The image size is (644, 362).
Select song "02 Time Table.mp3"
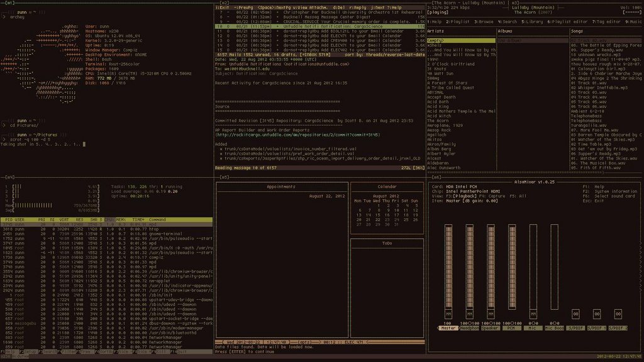(x=592, y=144)
